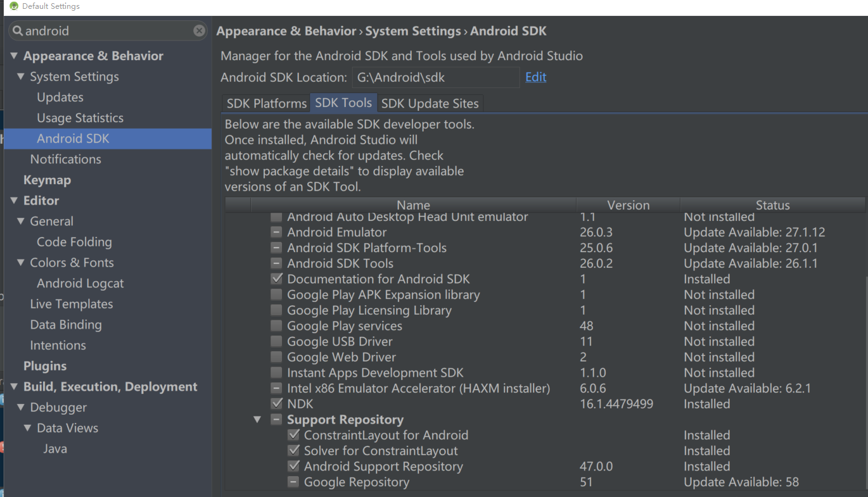Collapse Appearance & Behavior section

pos(14,56)
